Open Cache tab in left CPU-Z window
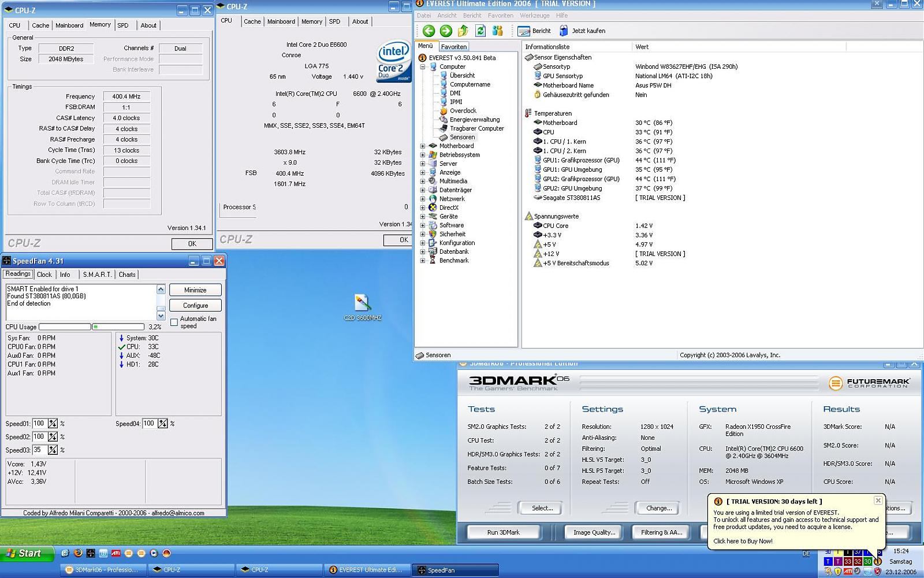The height and width of the screenshot is (578, 924). [x=40, y=25]
